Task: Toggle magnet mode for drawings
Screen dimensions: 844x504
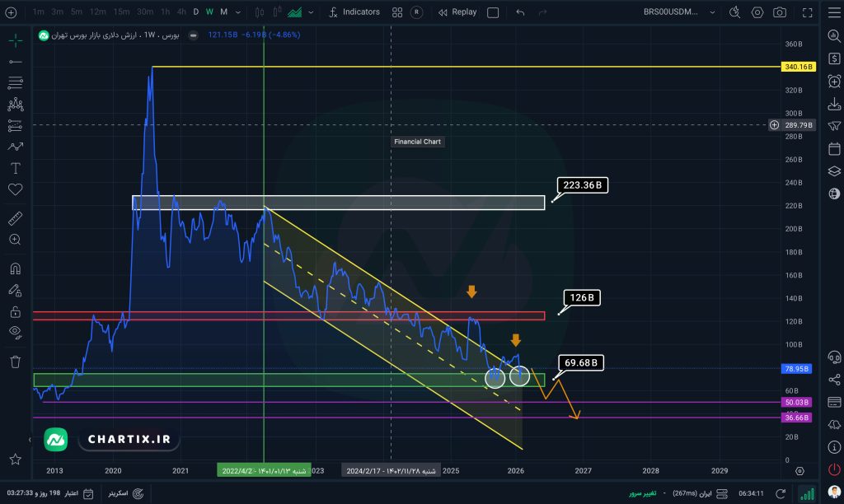Action: tap(15, 268)
